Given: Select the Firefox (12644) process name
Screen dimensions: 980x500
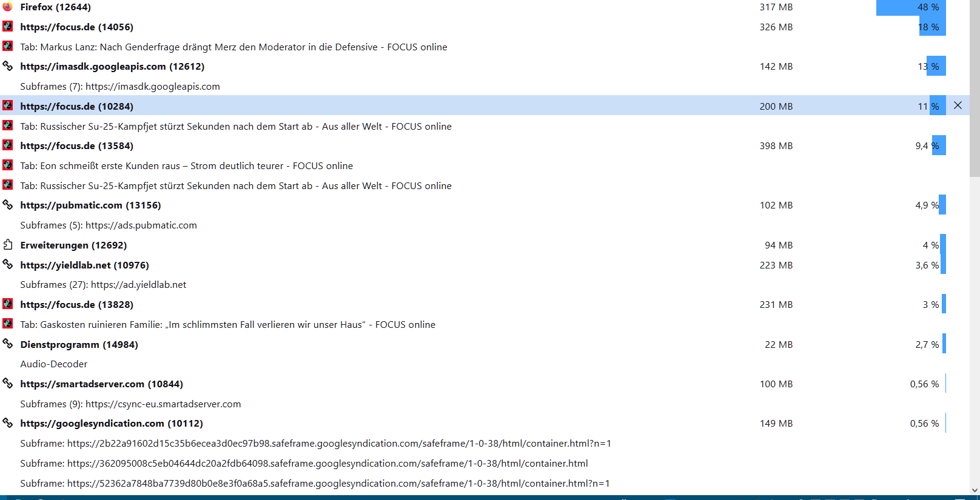Looking at the screenshot, I should (56, 7).
